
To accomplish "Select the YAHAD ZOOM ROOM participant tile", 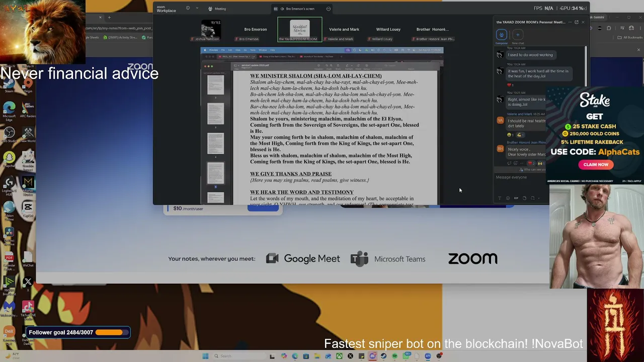I will pyautogui.click(x=299, y=30).
